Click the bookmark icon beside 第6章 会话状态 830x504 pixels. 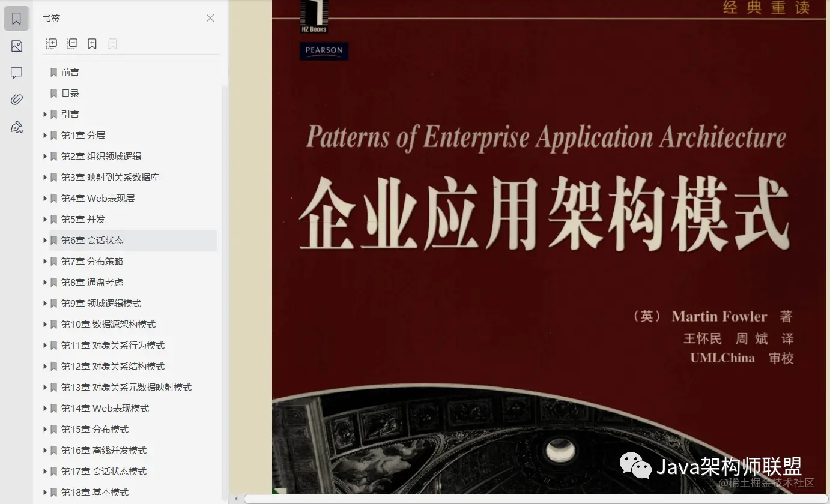[x=53, y=240]
